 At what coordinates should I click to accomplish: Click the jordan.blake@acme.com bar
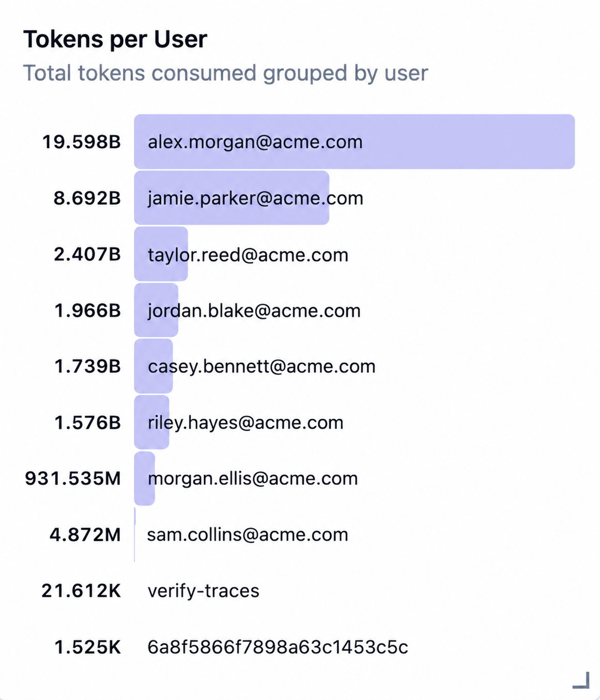click(x=156, y=310)
